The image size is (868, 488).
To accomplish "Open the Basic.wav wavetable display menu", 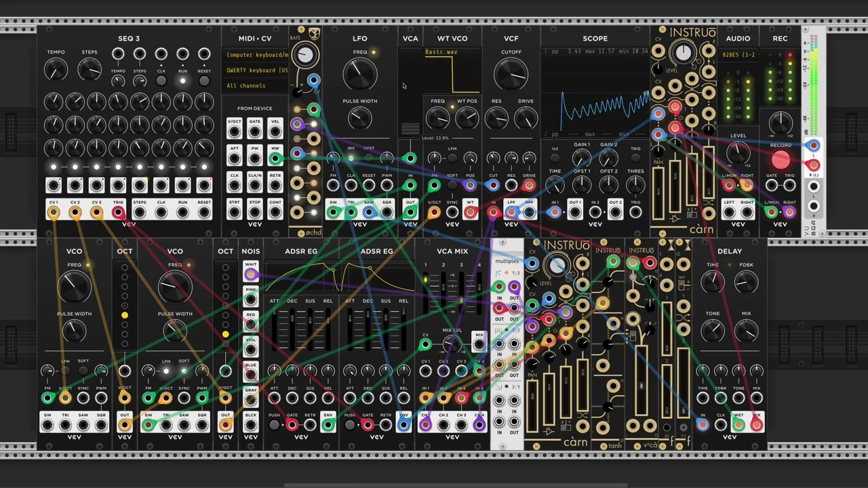I will click(x=452, y=70).
